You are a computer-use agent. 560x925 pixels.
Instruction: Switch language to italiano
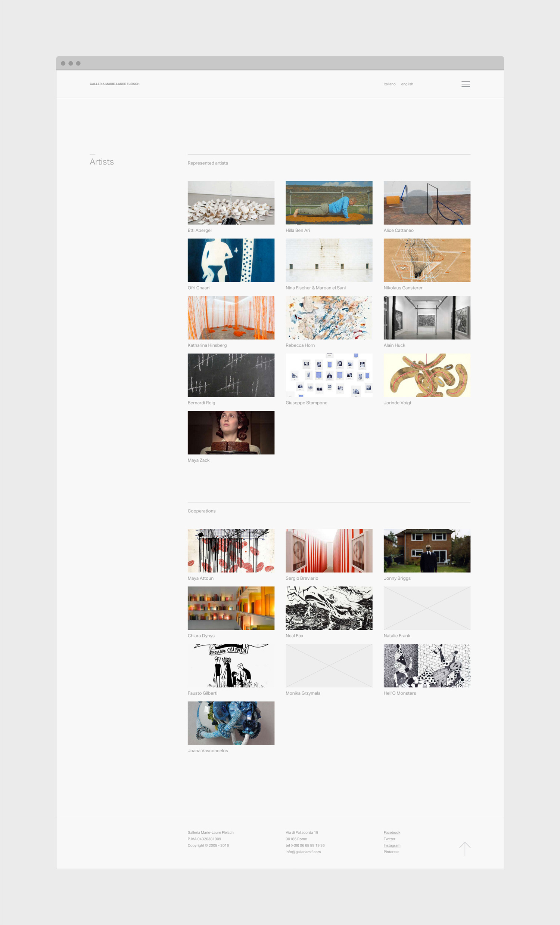389,84
